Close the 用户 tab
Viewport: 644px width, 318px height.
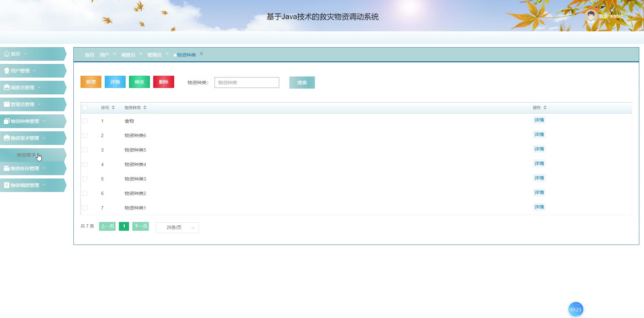pos(115,54)
